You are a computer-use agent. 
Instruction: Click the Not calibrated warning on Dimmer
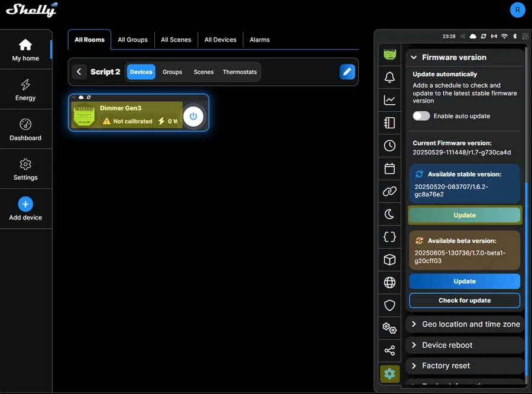pyautogui.click(x=128, y=121)
